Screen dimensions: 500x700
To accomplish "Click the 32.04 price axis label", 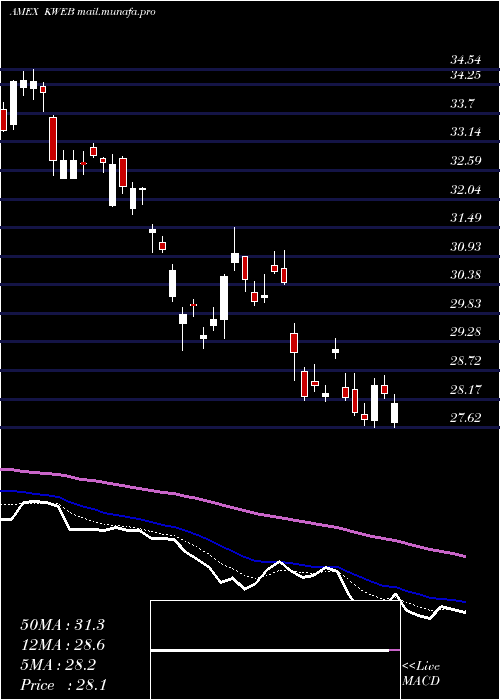I will click(464, 190).
